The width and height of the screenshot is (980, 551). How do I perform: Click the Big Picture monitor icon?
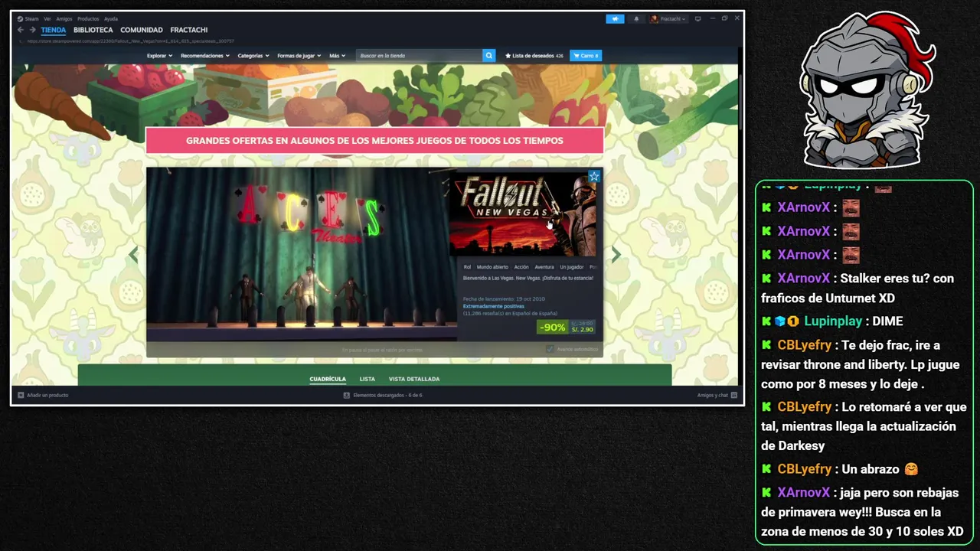click(x=697, y=19)
